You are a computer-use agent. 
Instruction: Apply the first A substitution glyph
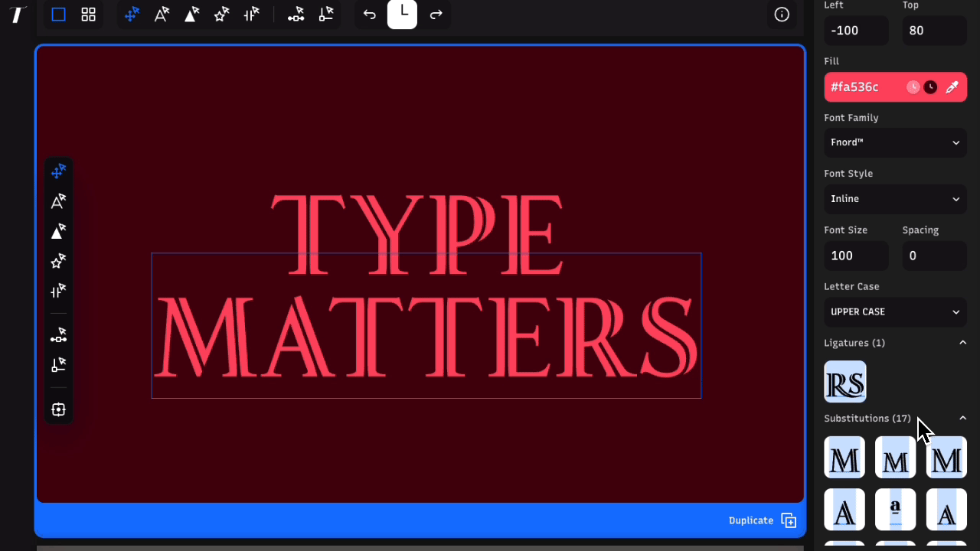(x=844, y=510)
